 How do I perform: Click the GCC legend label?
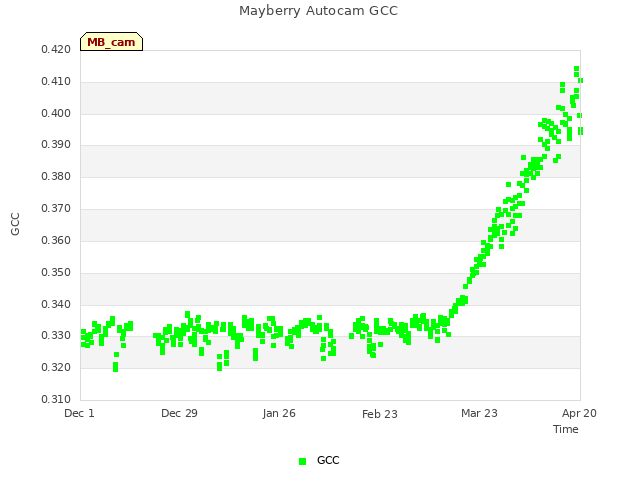click(x=328, y=460)
